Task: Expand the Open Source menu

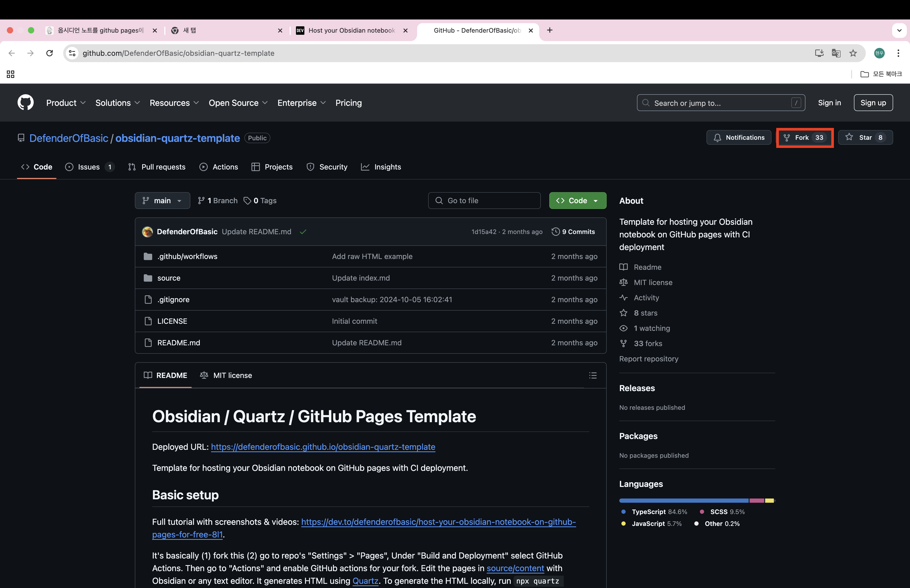Action: (238, 103)
